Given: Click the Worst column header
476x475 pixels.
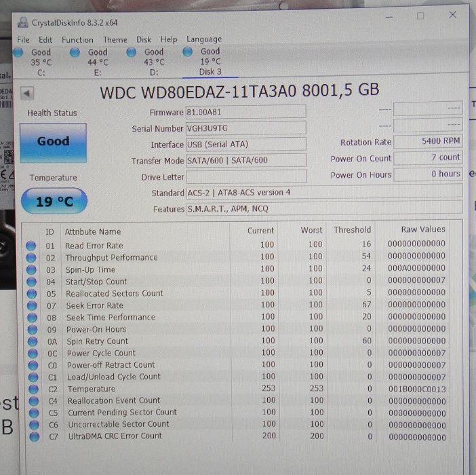Looking at the screenshot, I should 311,230.
